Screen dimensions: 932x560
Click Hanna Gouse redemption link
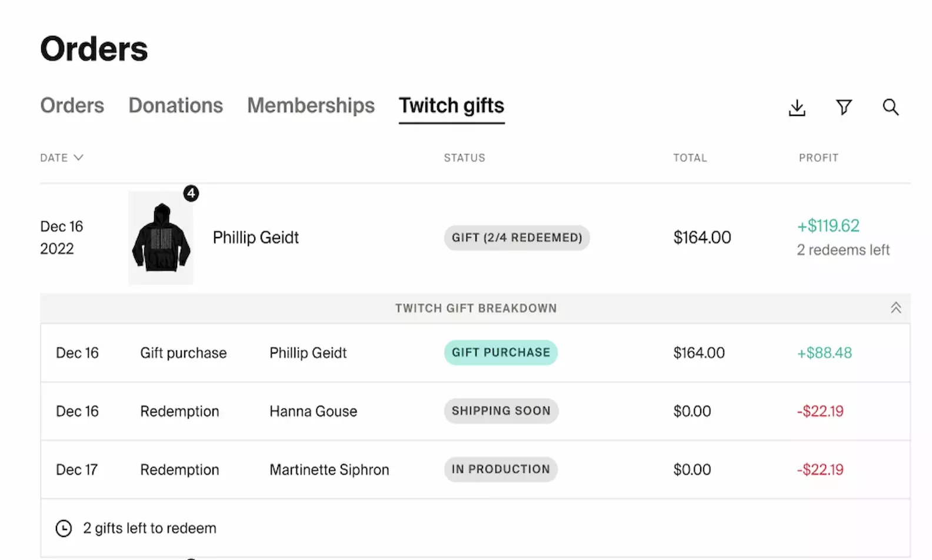click(313, 411)
